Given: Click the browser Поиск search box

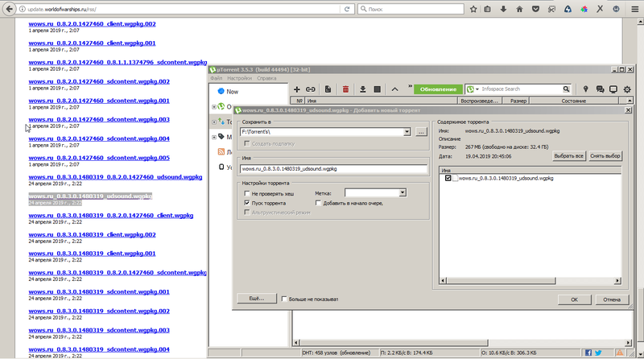Looking at the screenshot, I should coord(411,9).
